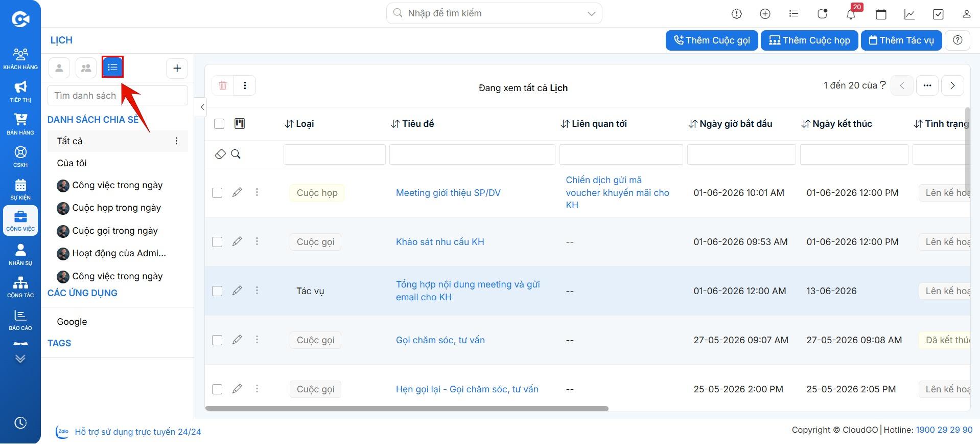The width and height of the screenshot is (980, 444).
Task: Open the Sự kiện calendar module
Action: [x=20, y=189]
